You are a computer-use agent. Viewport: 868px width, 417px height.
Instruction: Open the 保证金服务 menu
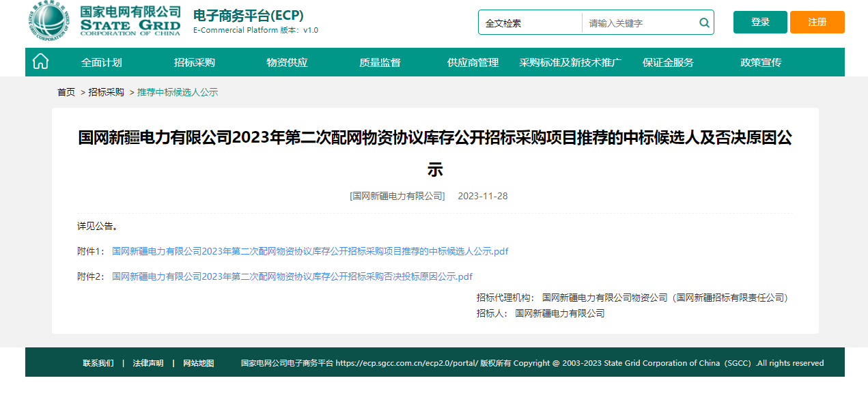(668, 62)
